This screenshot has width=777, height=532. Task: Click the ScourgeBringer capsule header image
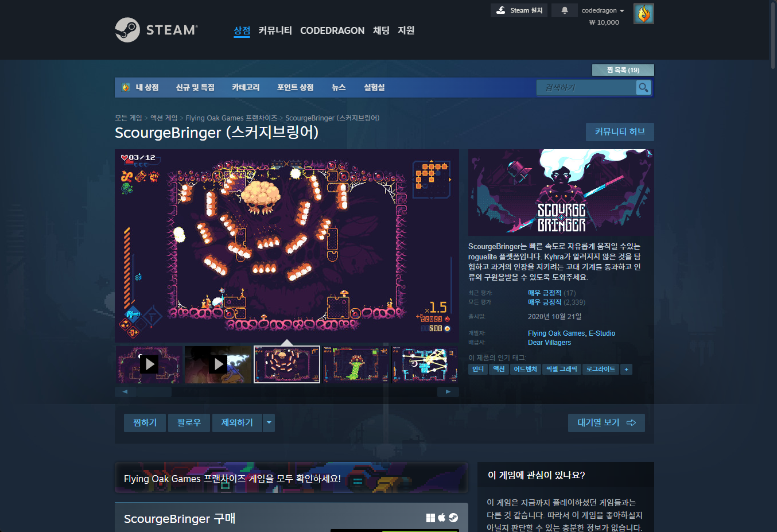(x=561, y=193)
